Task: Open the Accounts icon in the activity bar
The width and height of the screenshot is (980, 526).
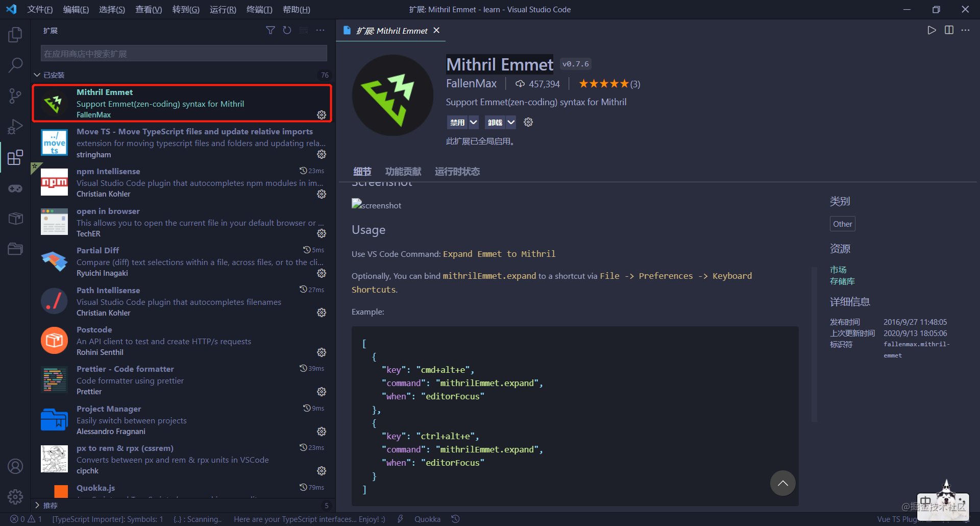Action: 15,466
